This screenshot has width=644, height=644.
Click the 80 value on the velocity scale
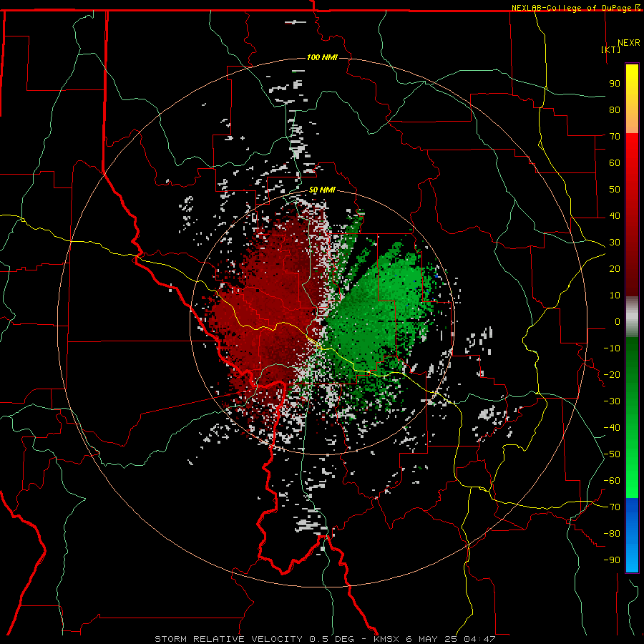[x=615, y=109]
